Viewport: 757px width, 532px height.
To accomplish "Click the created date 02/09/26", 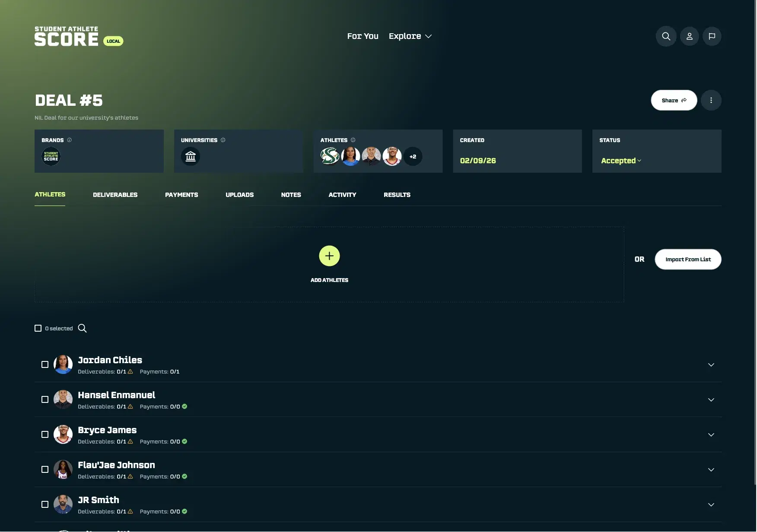I will click(x=477, y=161).
